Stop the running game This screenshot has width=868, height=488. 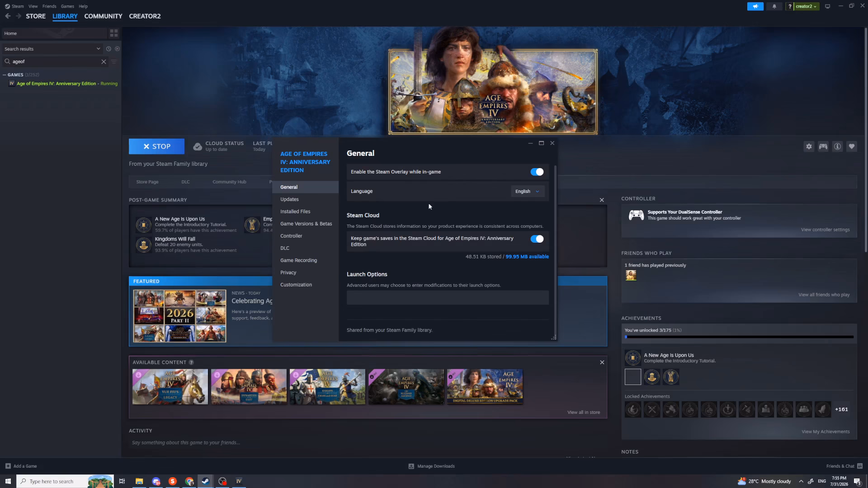point(156,146)
